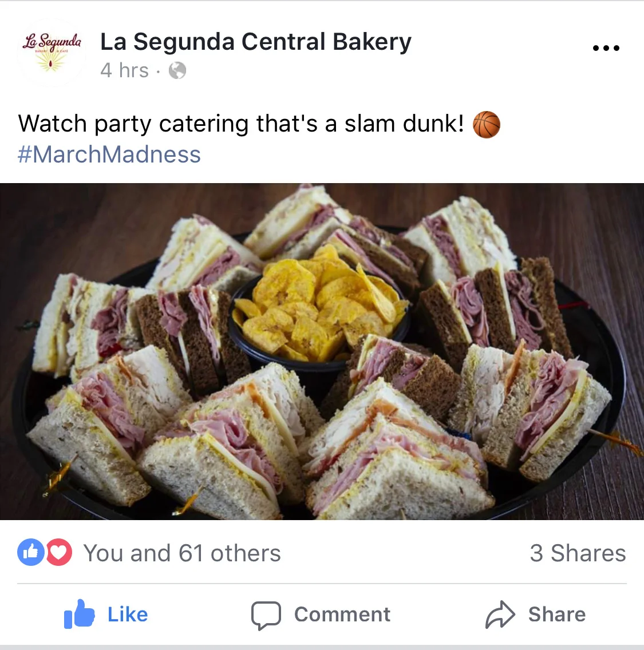View You and 61 others reactions list

pos(182,553)
